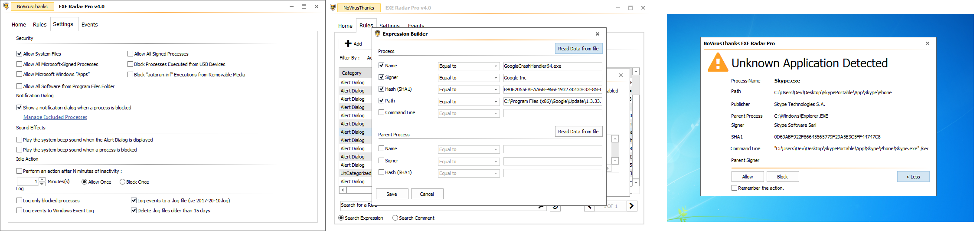Tick Remember the action checkbox

pos(734,188)
